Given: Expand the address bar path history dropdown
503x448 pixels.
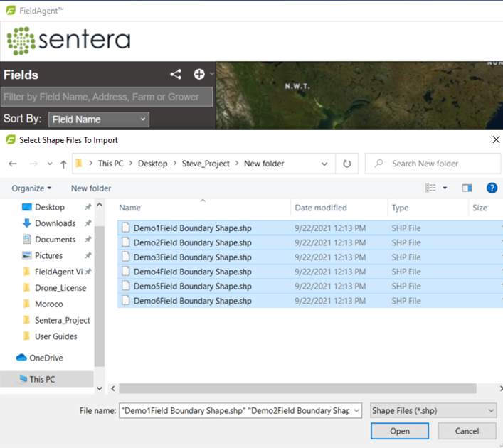Looking at the screenshot, I should coord(324,164).
